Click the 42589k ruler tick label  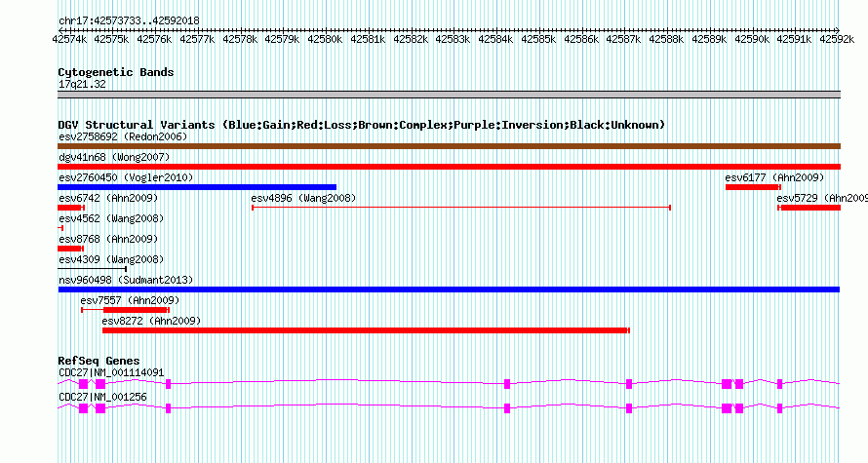pos(709,39)
